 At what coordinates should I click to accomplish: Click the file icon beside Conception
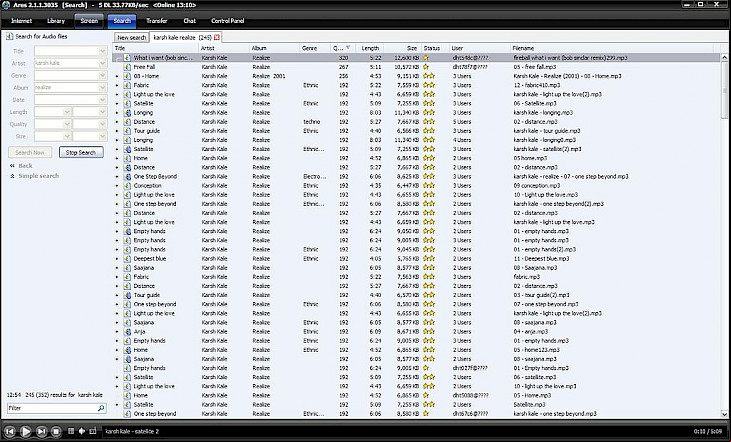point(127,186)
